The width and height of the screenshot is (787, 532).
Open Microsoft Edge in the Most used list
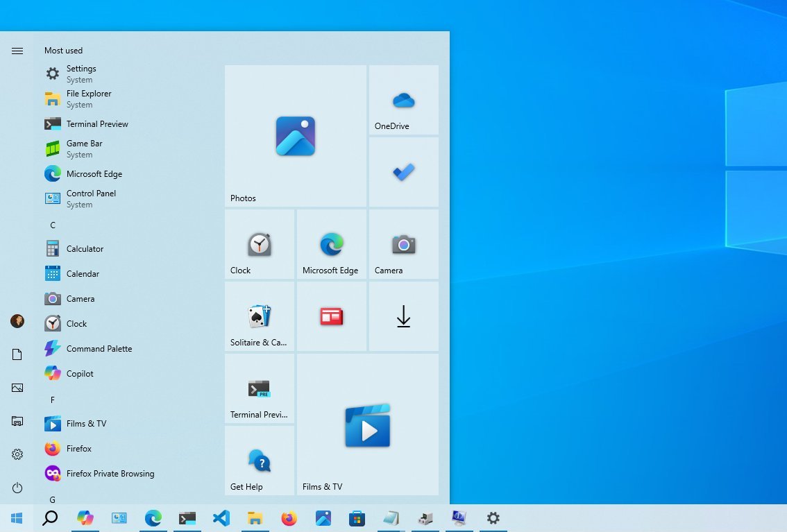tap(128, 174)
